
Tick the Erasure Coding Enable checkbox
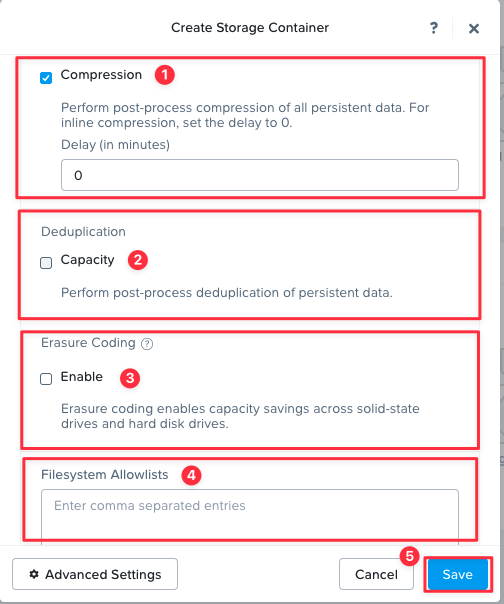pyautogui.click(x=46, y=379)
